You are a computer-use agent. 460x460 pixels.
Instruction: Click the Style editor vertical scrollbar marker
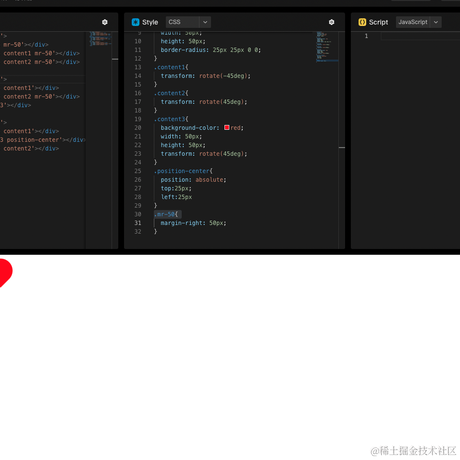pyautogui.click(x=342, y=147)
